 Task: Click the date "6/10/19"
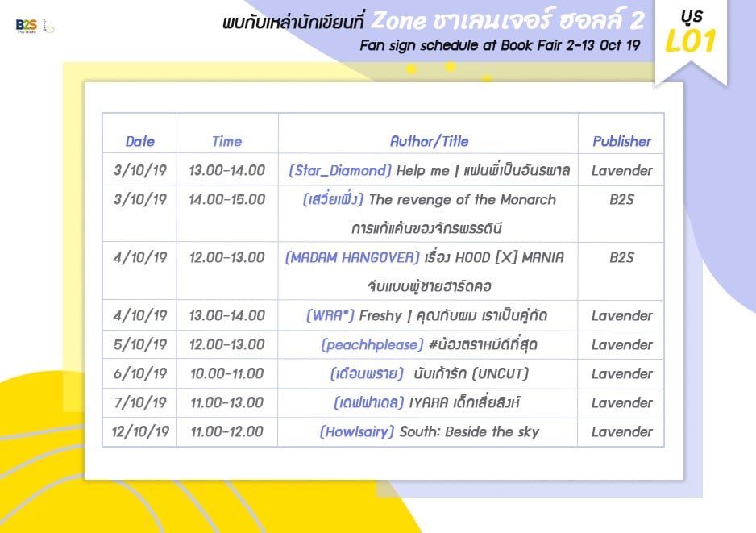pyautogui.click(x=139, y=373)
